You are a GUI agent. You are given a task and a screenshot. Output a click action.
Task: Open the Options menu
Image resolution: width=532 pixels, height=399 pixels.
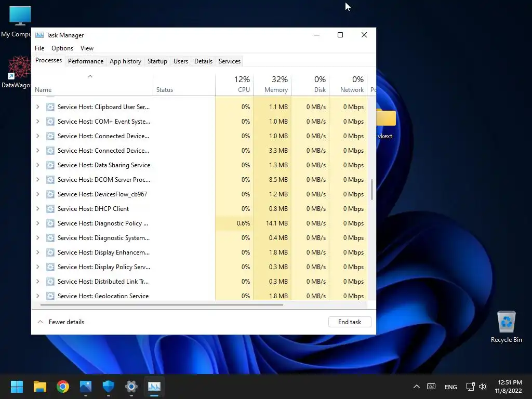point(62,48)
